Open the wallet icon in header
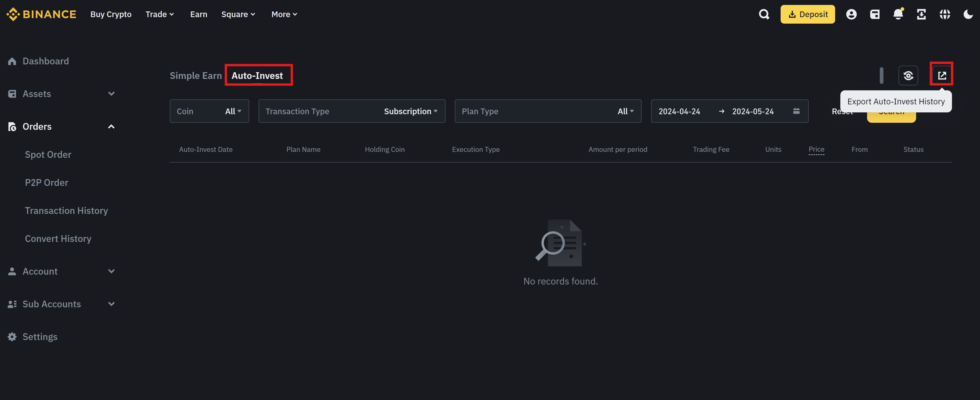This screenshot has width=980, height=400. tap(875, 14)
